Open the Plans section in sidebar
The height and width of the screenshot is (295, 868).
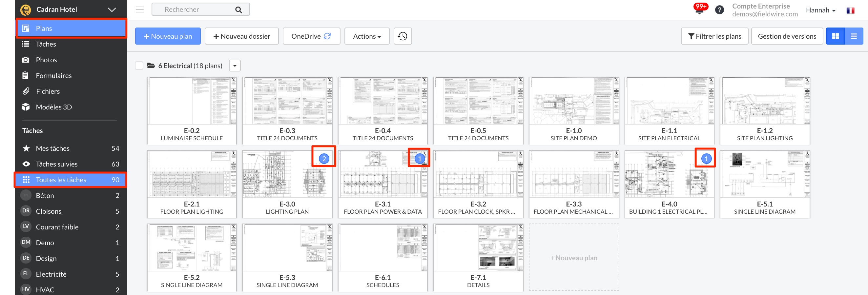pyautogui.click(x=71, y=28)
